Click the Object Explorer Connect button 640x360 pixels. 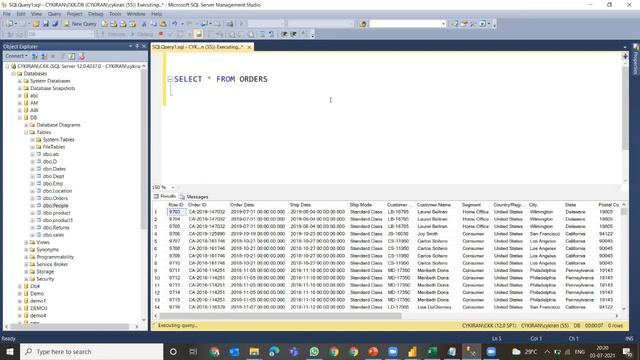point(16,56)
